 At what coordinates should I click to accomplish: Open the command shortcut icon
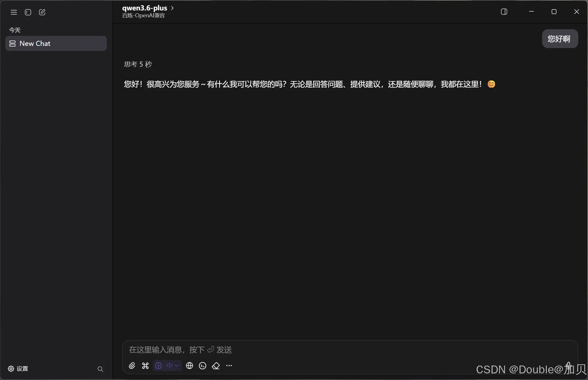tap(145, 366)
